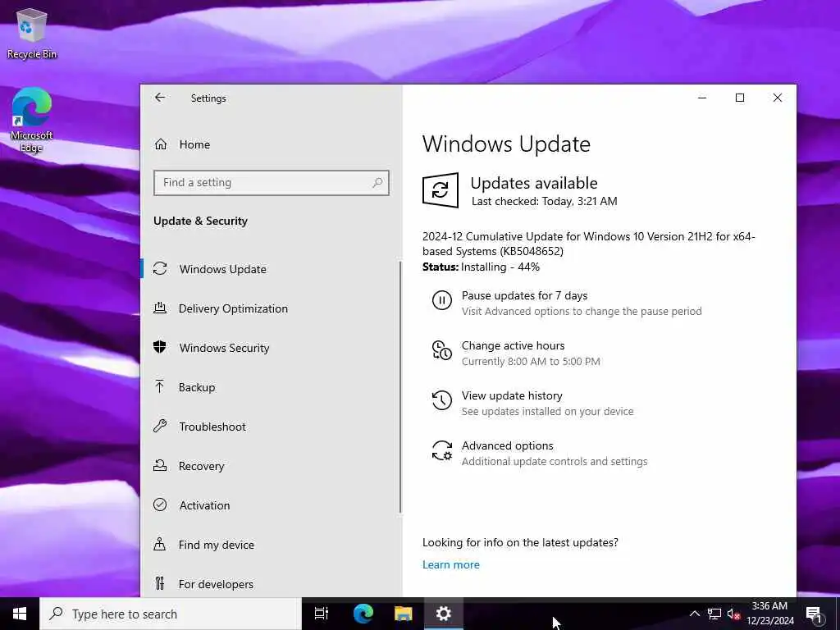Click the Last checked: Today, 3:21 AM text
Image resolution: width=840 pixels, height=630 pixels.
[545, 202]
